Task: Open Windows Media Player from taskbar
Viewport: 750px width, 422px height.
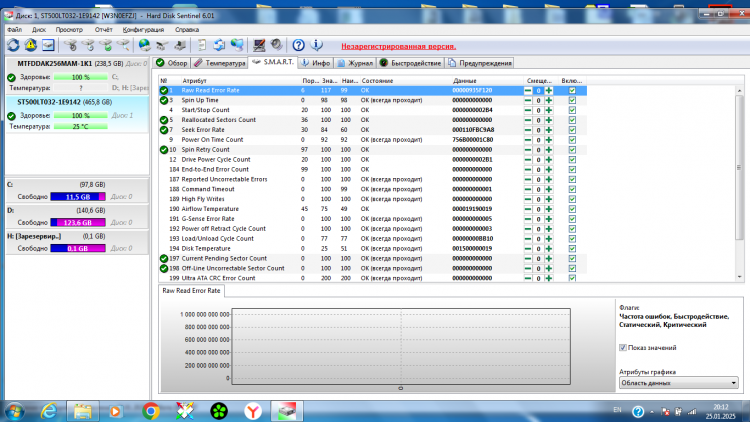Action: tap(115, 411)
